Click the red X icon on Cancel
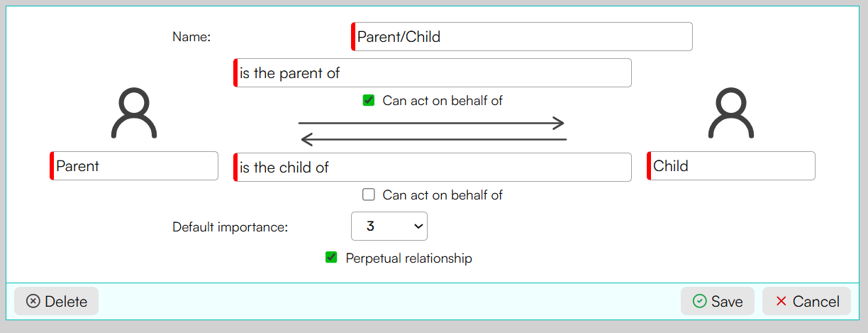Image resolution: width=868 pixels, height=333 pixels. [781, 301]
